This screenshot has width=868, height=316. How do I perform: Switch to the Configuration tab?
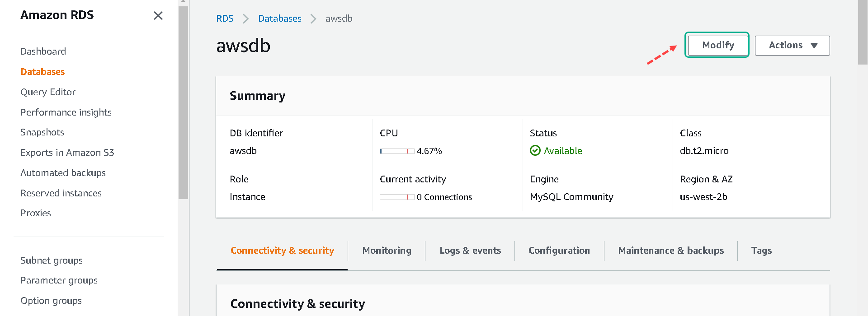click(x=559, y=251)
